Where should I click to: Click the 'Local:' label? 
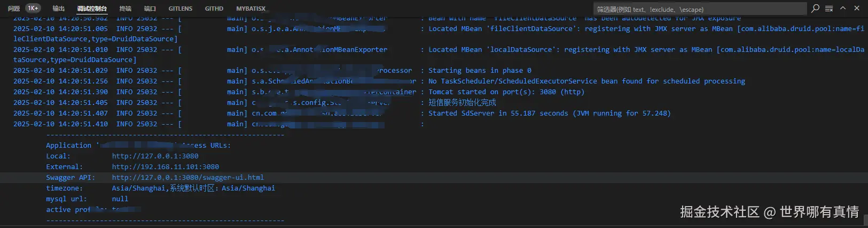58,156
